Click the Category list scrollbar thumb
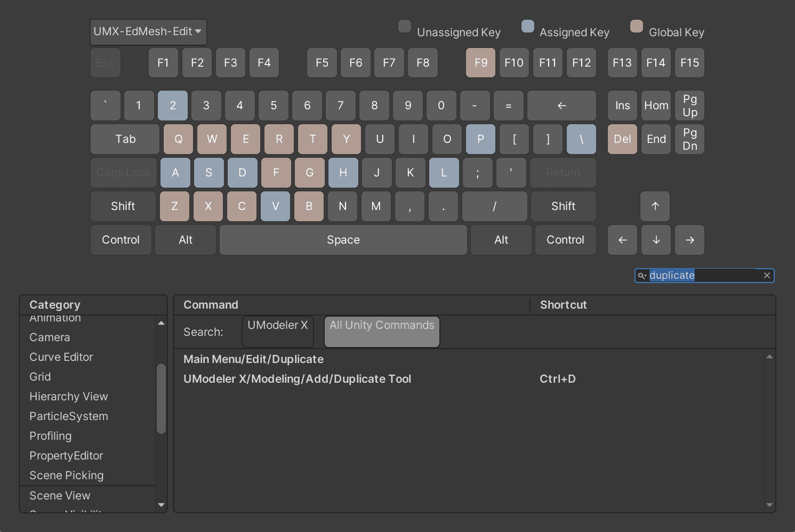Screen dimensions: 795x532 (161, 399)
